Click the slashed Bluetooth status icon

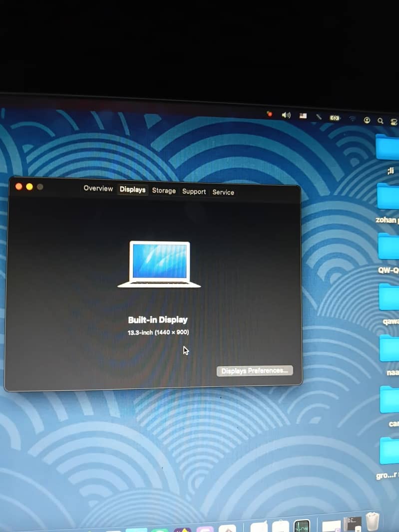point(319,117)
